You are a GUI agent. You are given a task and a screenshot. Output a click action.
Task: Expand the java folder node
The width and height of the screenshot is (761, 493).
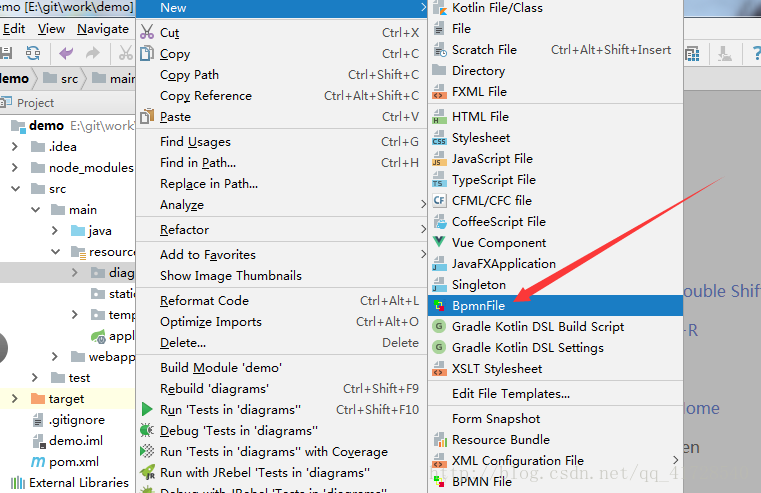tap(55, 230)
